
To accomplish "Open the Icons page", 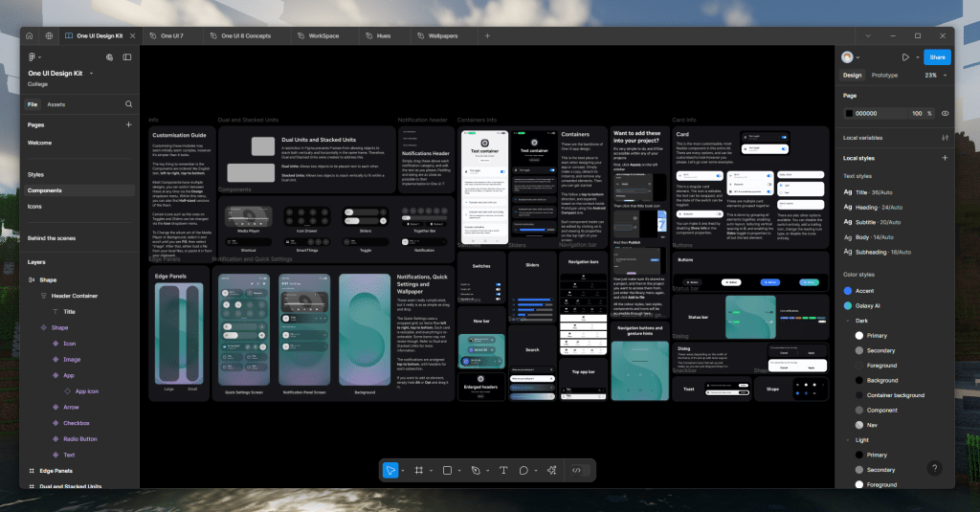I will click(34, 207).
